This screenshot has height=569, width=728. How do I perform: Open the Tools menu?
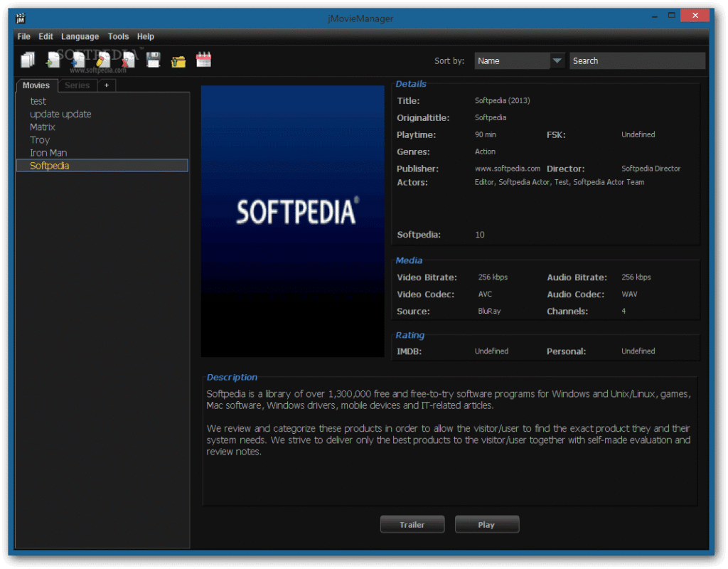[x=118, y=36]
